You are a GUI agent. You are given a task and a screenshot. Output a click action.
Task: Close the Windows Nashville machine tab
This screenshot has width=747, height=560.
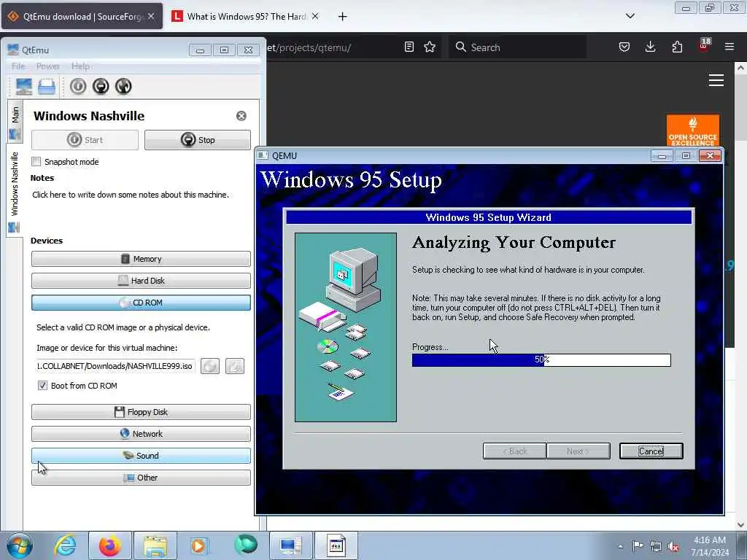(241, 116)
